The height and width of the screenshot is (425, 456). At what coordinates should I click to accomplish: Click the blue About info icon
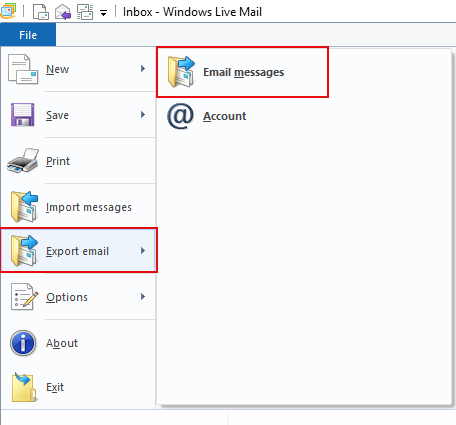(x=23, y=343)
